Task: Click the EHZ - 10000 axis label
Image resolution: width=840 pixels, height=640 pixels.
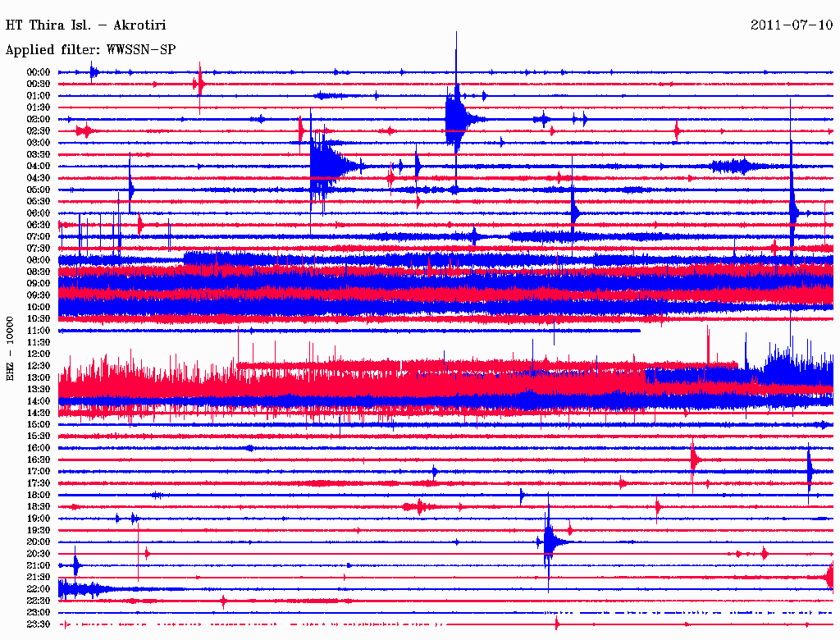Action: [x=10, y=349]
